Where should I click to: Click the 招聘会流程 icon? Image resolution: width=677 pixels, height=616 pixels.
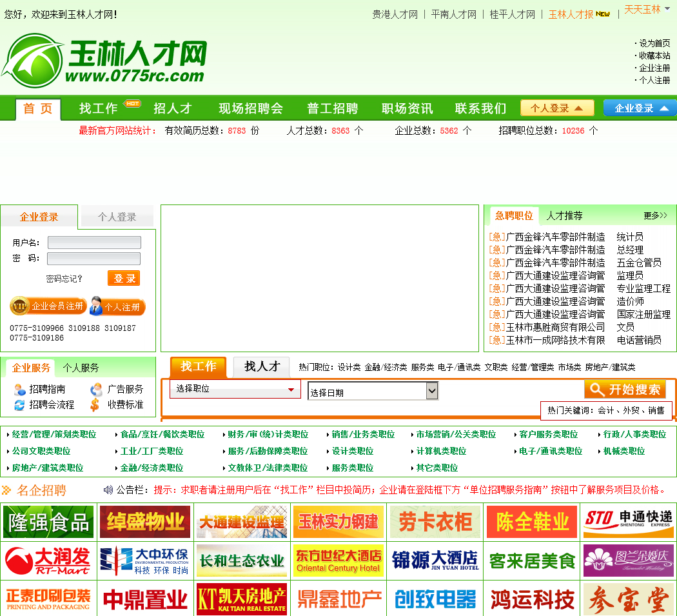tap(20, 405)
